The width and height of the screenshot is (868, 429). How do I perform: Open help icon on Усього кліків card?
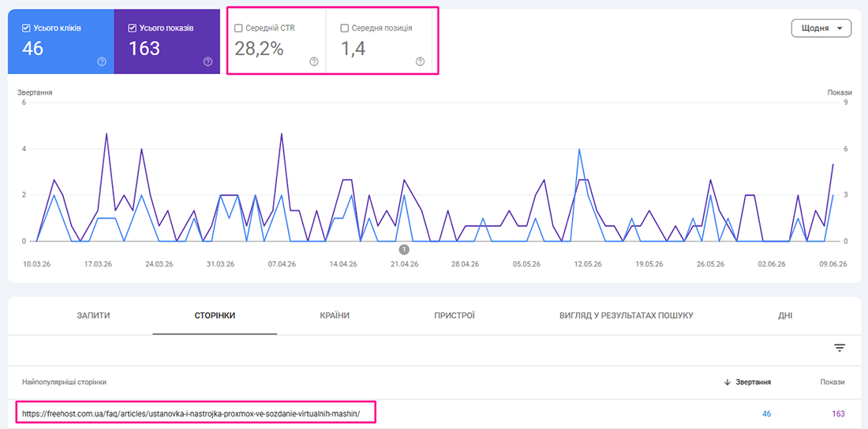(101, 62)
